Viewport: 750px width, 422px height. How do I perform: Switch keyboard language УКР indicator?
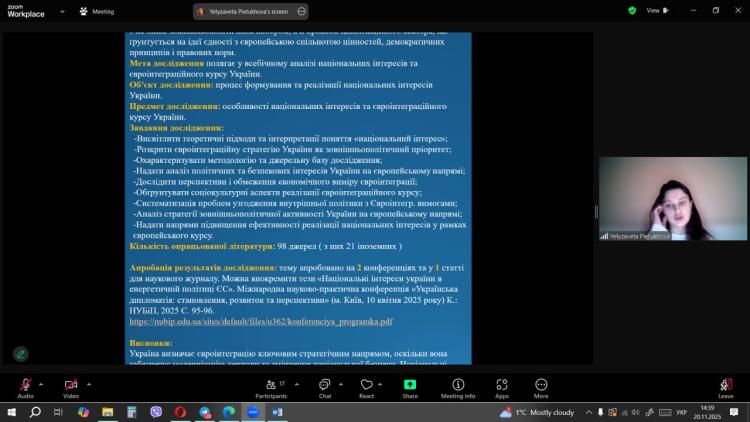[682, 412]
